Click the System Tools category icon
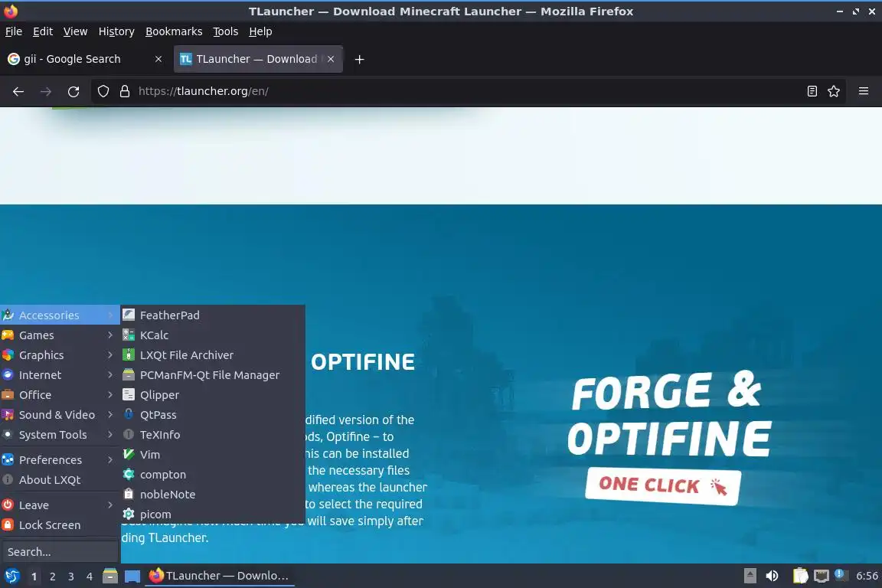This screenshot has width=882, height=588. click(8, 434)
